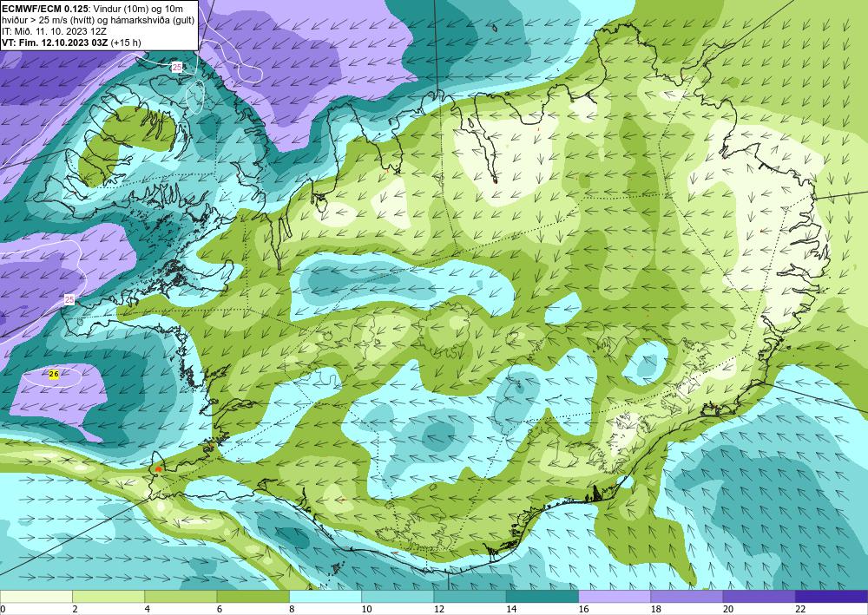Click the legend scale value "12"
This screenshot has height=615, width=868.
point(439,609)
